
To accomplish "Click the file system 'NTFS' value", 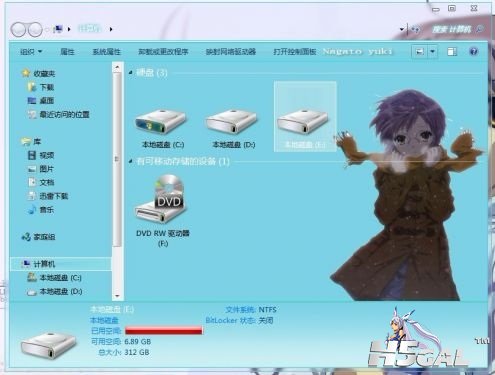I will (x=268, y=310).
